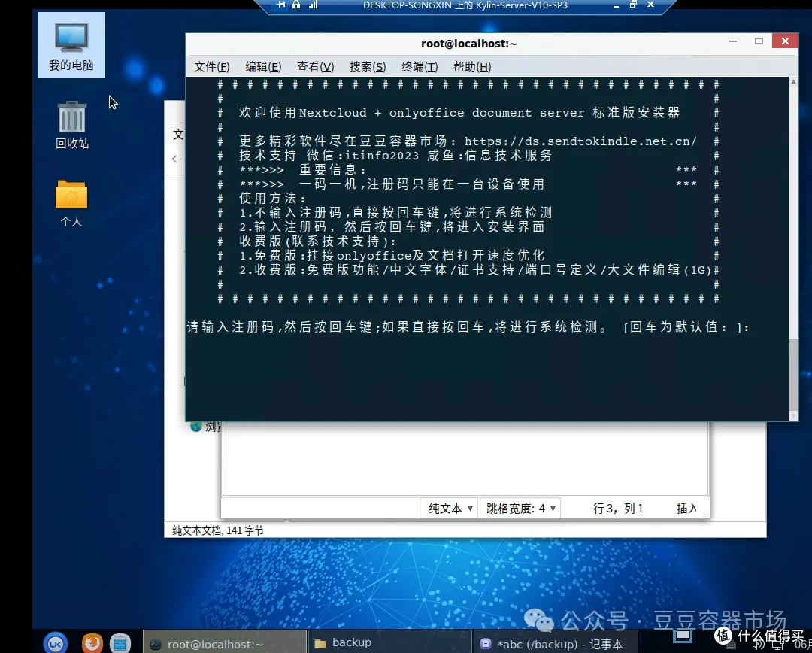Maximize the root@localhost terminal window
The height and width of the screenshot is (653, 812).
point(759,41)
